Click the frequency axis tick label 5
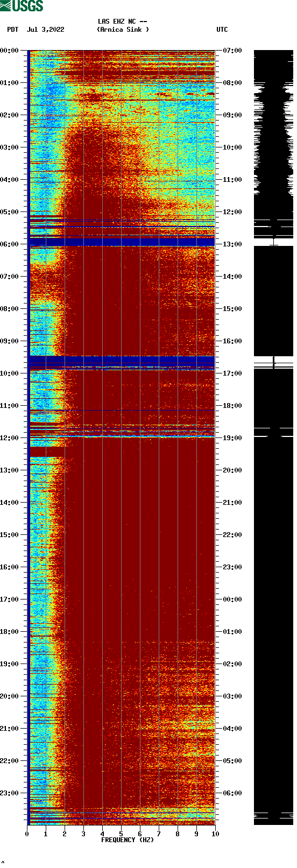297x868 pixels. click(x=121, y=834)
